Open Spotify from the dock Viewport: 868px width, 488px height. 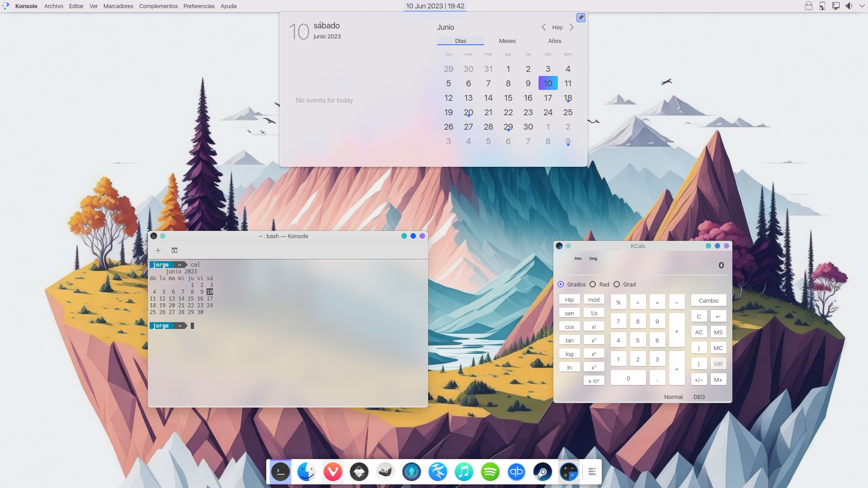(490, 472)
